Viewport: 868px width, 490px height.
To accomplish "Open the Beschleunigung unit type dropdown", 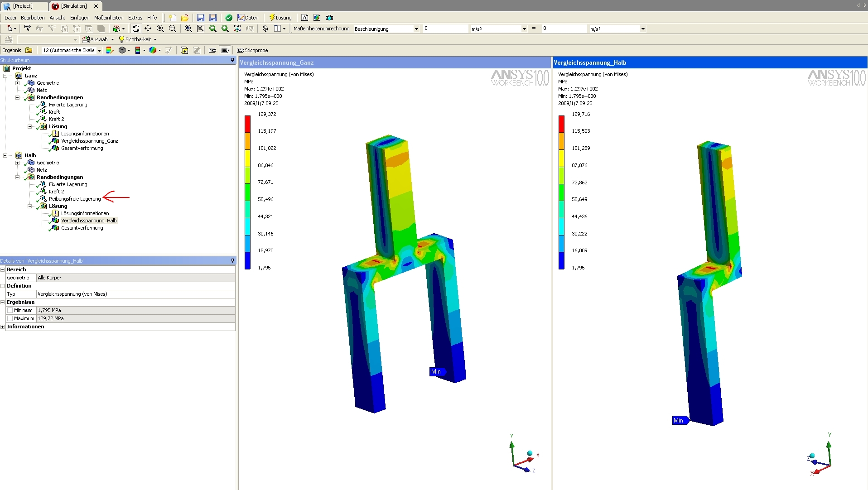I will pos(416,29).
